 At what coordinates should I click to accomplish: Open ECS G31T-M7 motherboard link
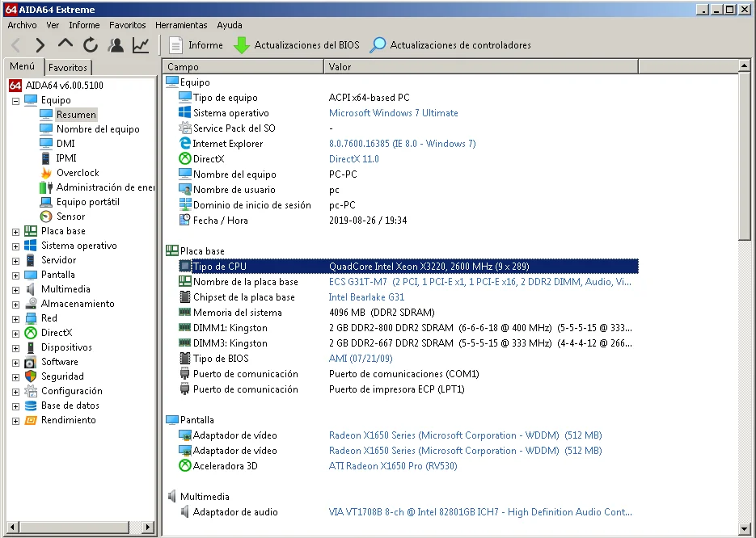click(479, 282)
